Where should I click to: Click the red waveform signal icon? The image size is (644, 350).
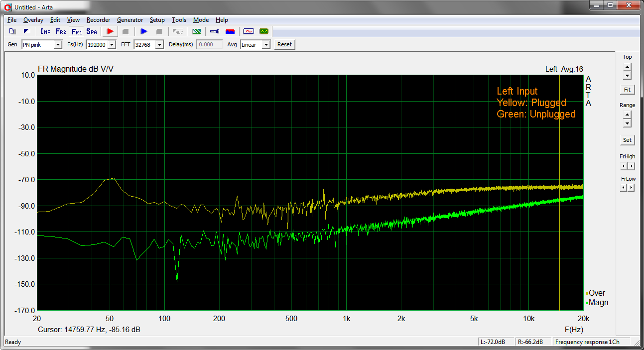[x=248, y=31]
